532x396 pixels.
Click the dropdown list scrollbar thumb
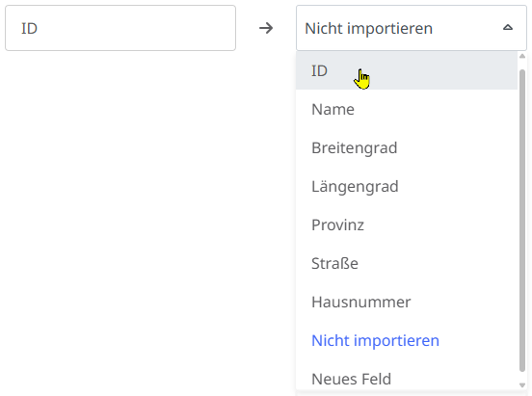[522, 221]
